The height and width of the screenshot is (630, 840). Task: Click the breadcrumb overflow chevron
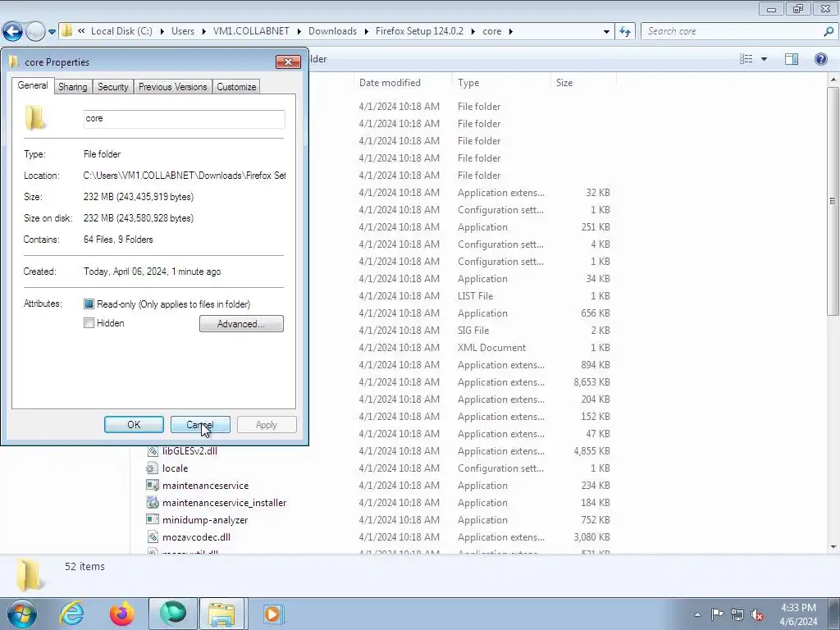coord(81,31)
